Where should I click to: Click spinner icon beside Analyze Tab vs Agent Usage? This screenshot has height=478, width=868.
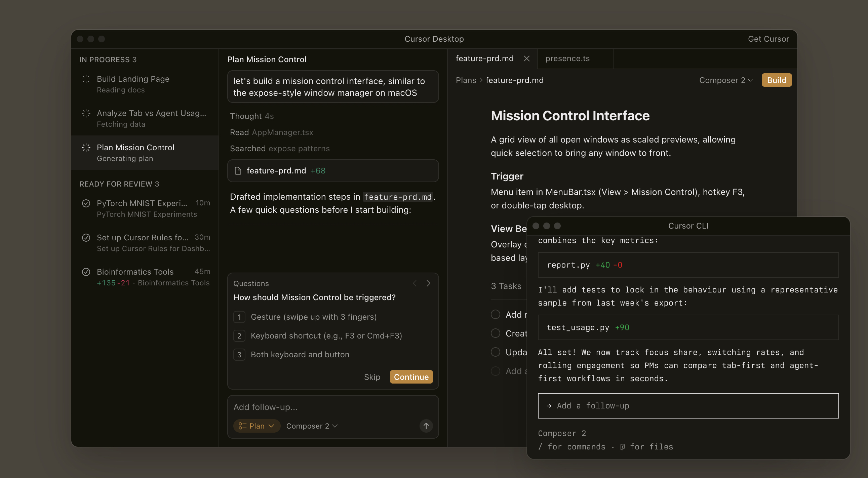86,113
